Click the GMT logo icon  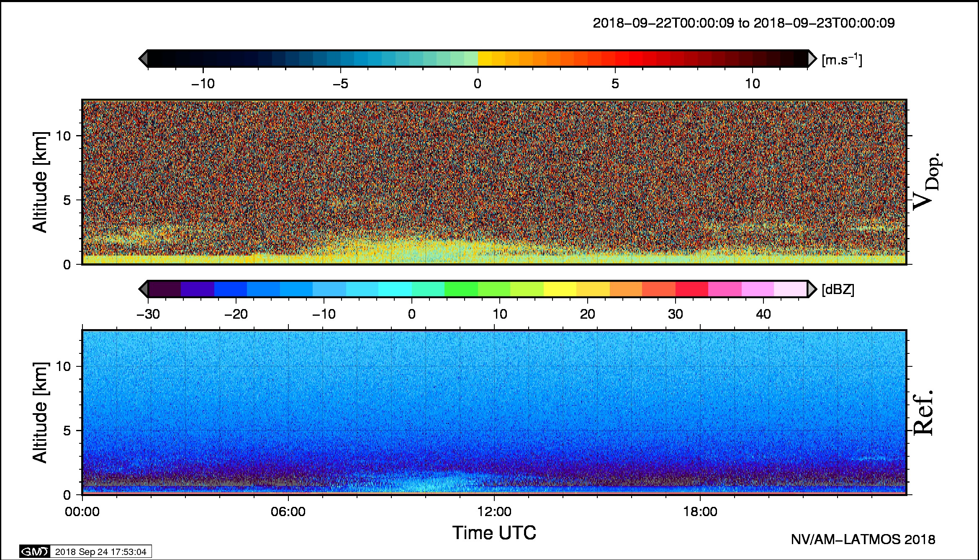pos(35,552)
